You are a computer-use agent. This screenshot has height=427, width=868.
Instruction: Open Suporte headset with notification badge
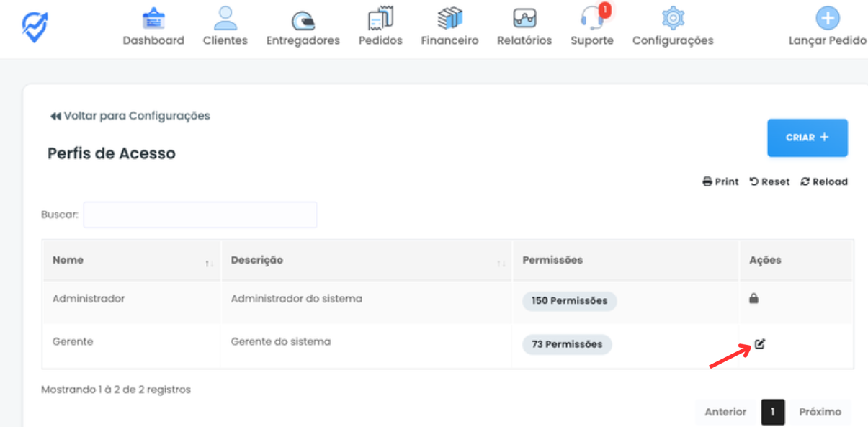(x=592, y=18)
